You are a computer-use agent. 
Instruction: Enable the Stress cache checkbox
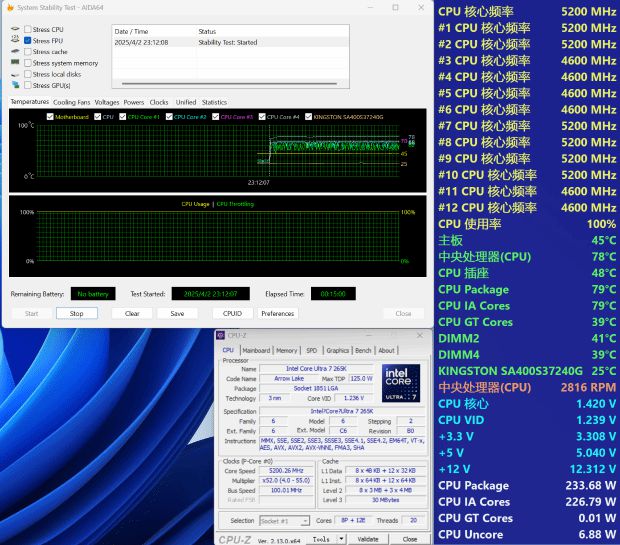28,52
